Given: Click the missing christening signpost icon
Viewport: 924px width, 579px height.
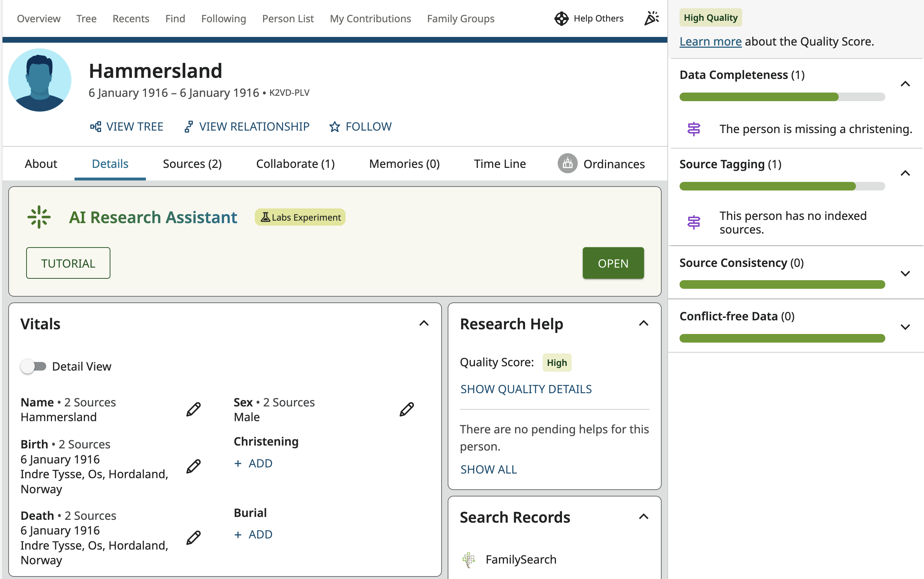Looking at the screenshot, I should [694, 129].
